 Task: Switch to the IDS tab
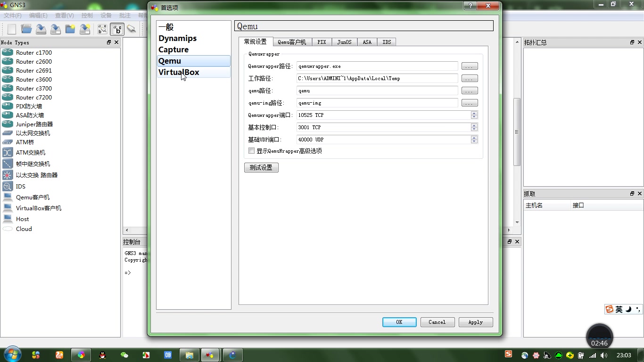coord(387,42)
